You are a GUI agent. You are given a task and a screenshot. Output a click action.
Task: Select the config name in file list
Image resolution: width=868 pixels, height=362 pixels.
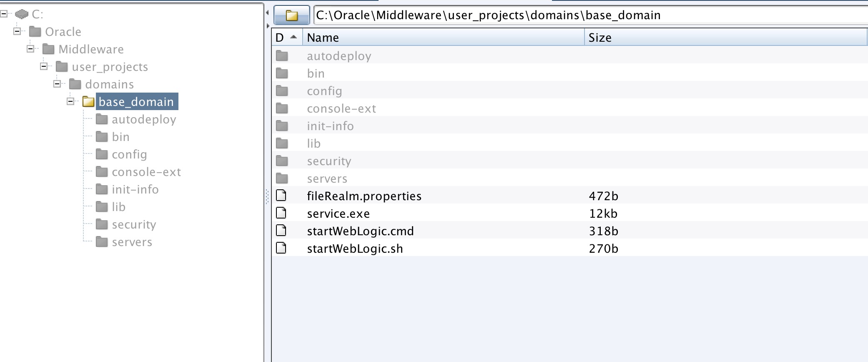(x=324, y=91)
